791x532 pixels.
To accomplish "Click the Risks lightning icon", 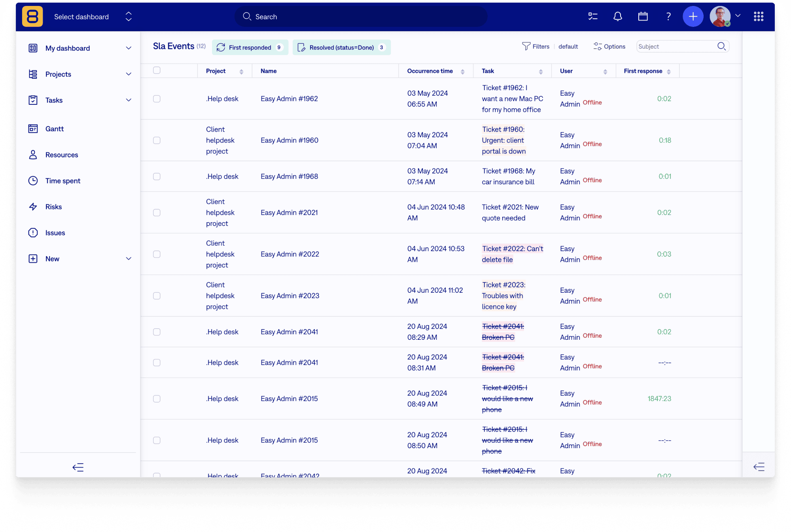I will [33, 207].
